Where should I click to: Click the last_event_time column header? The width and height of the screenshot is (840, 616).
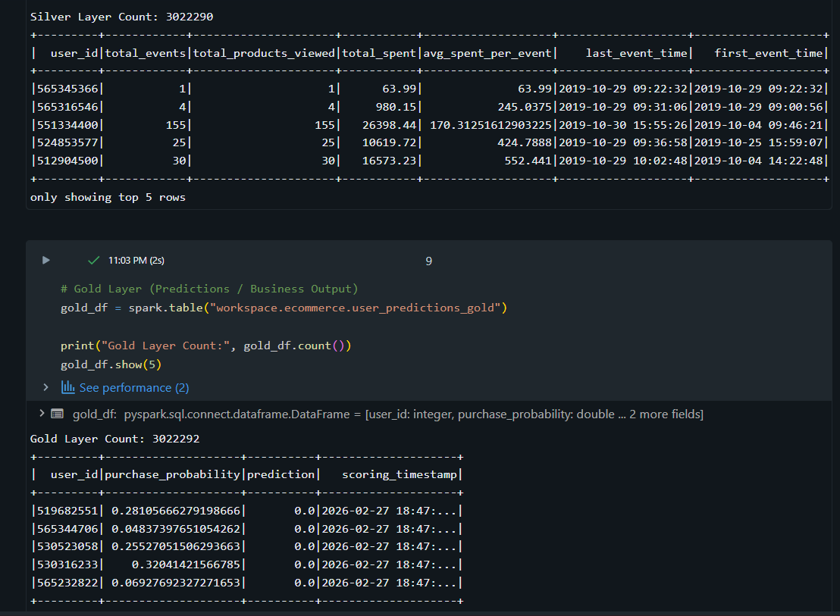(636, 53)
